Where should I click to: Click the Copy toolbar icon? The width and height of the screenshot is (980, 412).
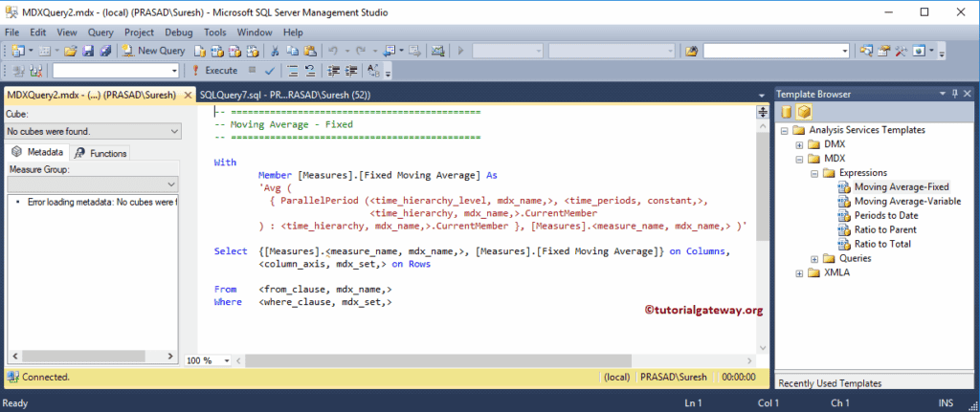pyautogui.click(x=292, y=51)
